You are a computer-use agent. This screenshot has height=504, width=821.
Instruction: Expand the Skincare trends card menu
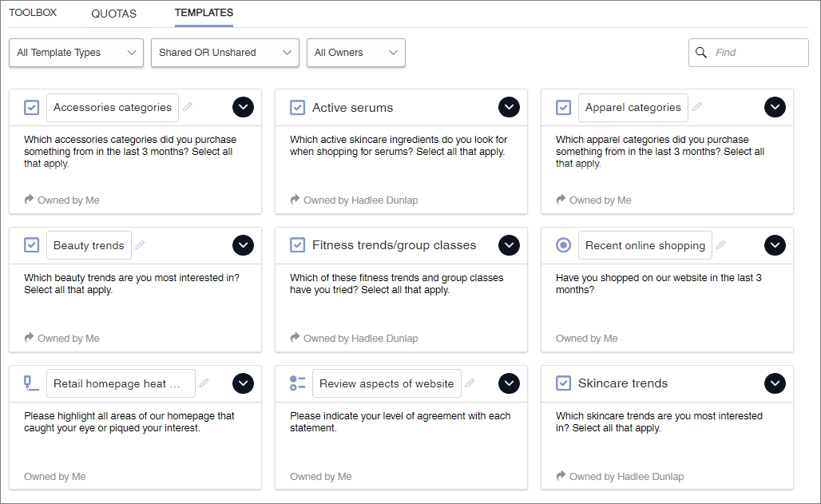[775, 383]
